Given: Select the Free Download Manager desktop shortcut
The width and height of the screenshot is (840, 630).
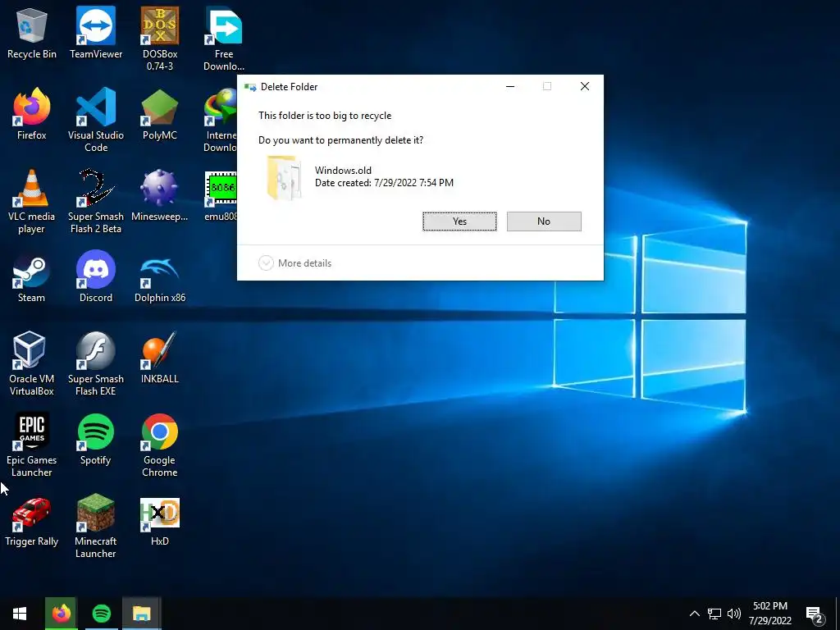Looking at the screenshot, I should pos(224,39).
